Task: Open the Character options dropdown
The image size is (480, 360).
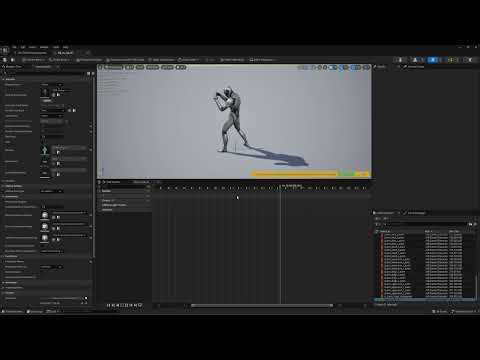Action: click(x=152, y=67)
